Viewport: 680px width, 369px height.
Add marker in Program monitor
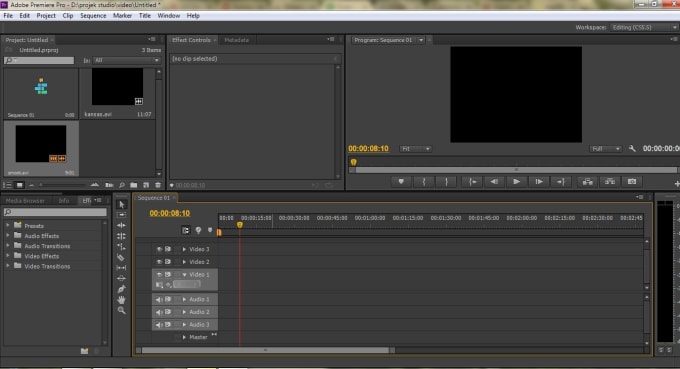[401, 182]
